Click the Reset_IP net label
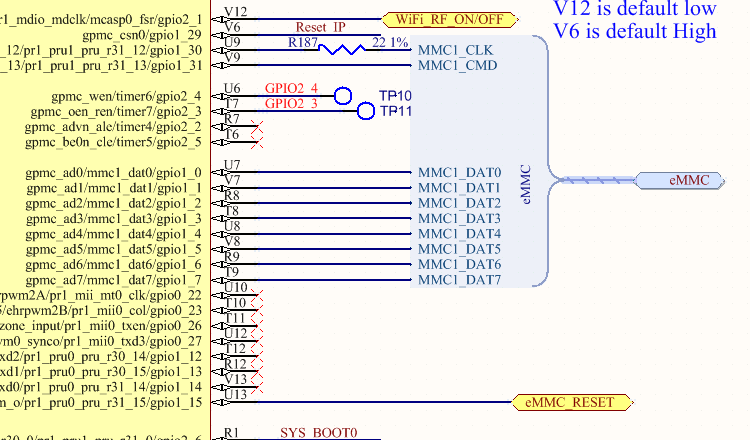 point(320,27)
